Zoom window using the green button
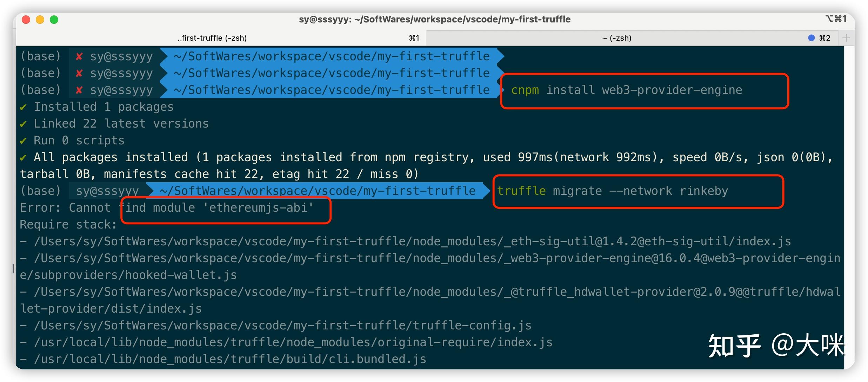This screenshot has width=868, height=382. (54, 20)
